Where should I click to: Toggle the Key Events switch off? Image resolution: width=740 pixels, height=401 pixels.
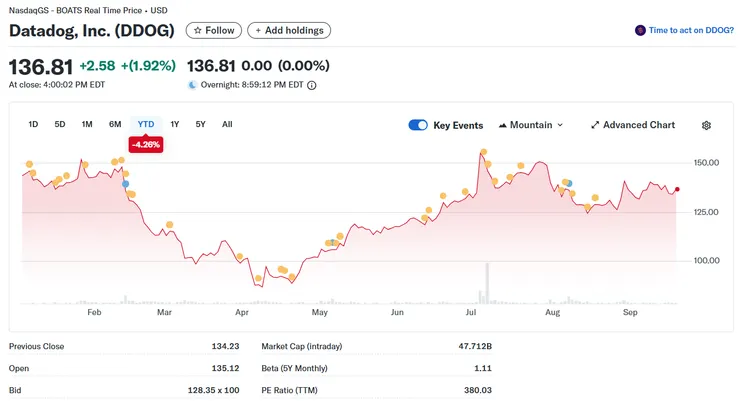418,125
